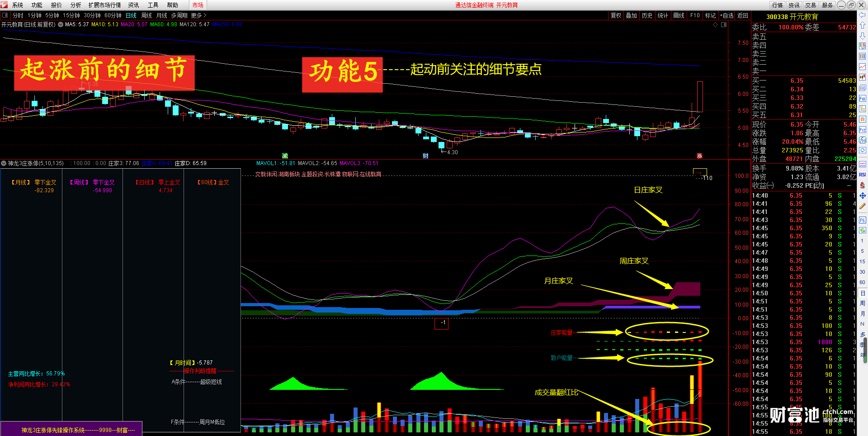Viewport: 868px width, 436px height.
Task: Click the Fiz icon in sidebar
Action: pyautogui.click(x=863, y=130)
